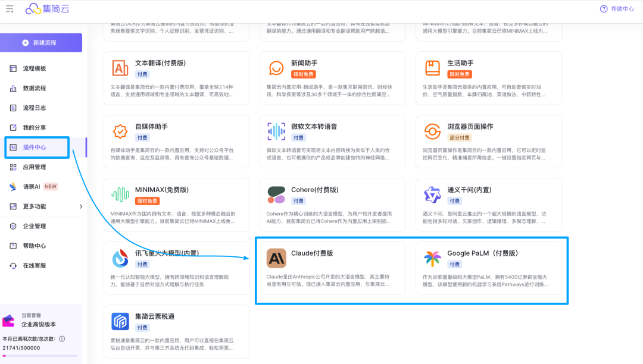
Task: Click the 付费 tag under 通义千问(内置)
Action: (x=454, y=201)
